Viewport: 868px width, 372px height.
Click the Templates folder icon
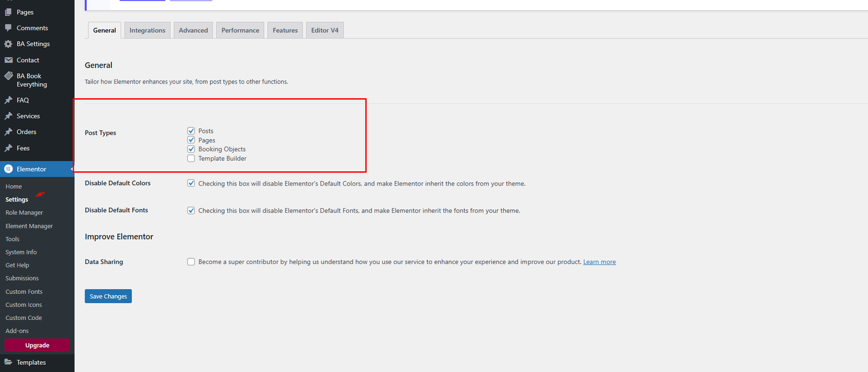(x=8, y=362)
